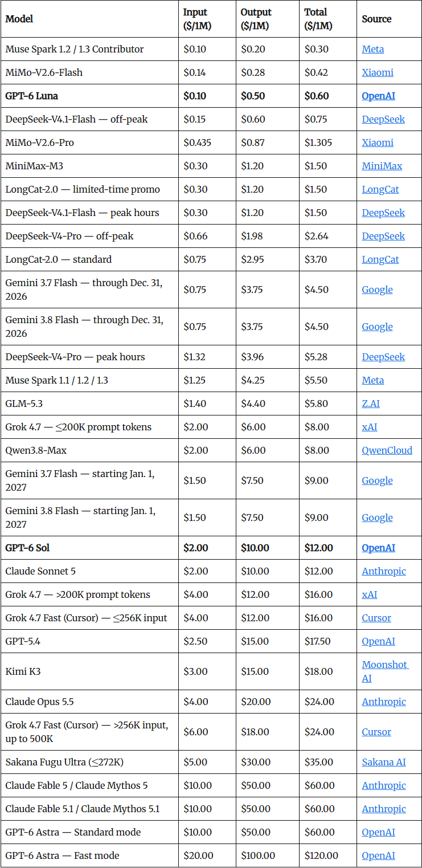
Task: Click the Model column header
Action: tap(19, 19)
